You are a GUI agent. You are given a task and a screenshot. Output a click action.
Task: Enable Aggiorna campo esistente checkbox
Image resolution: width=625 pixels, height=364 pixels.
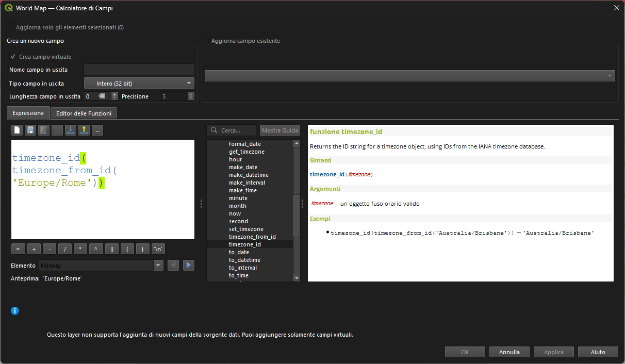point(205,41)
